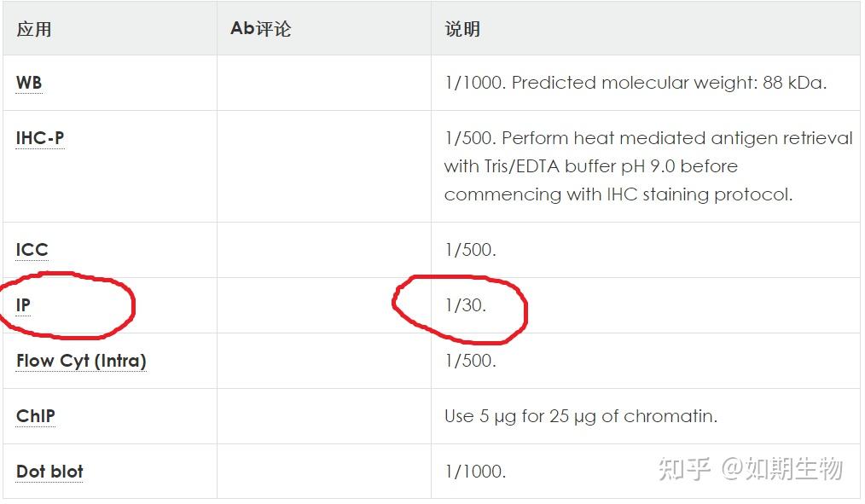Screen dimensions: 865x504
Task: Select the 1/500 value for Flow Cyt
Action: (x=470, y=361)
